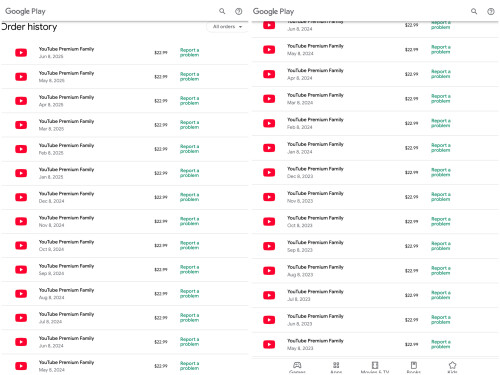Select YouTube Premium Family title dated Jul 8, 2024

tap(66, 314)
